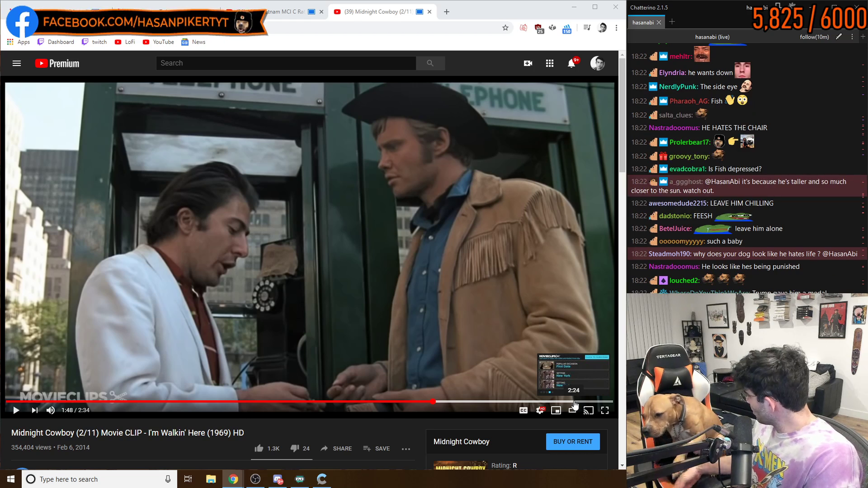Image resolution: width=868 pixels, height=488 pixels.
Task: Switch the player to miniplayer
Action: (x=556, y=410)
